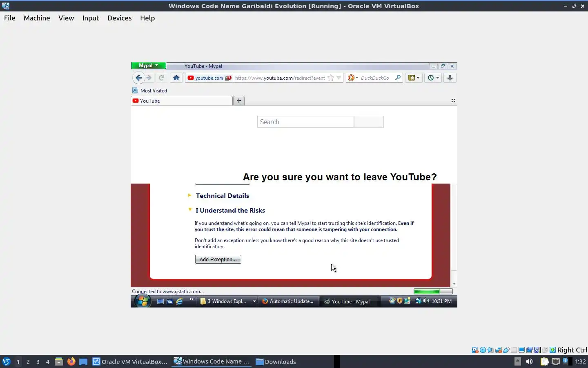The image size is (588, 368).
Task: Launch Internet Explorer from quick launch
Action: pos(179,301)
